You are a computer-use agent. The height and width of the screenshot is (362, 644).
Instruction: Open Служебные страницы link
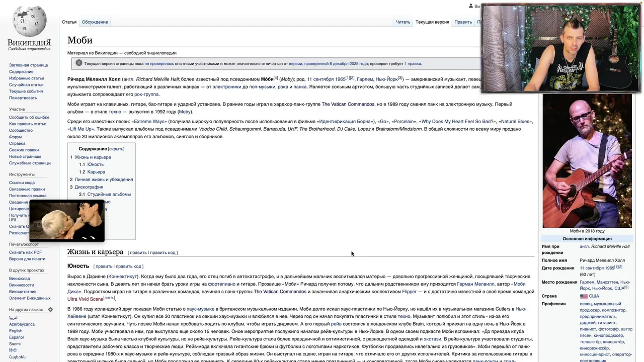pos(30,163)
